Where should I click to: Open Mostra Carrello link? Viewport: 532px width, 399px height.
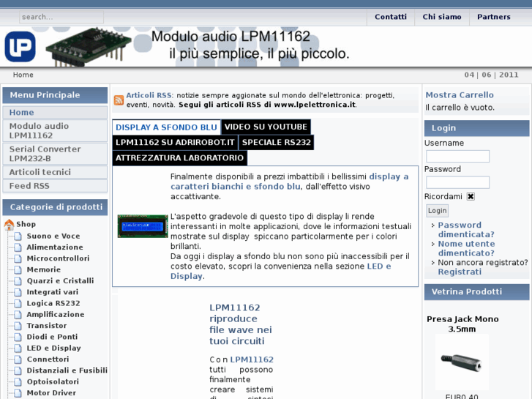[460, 95]
